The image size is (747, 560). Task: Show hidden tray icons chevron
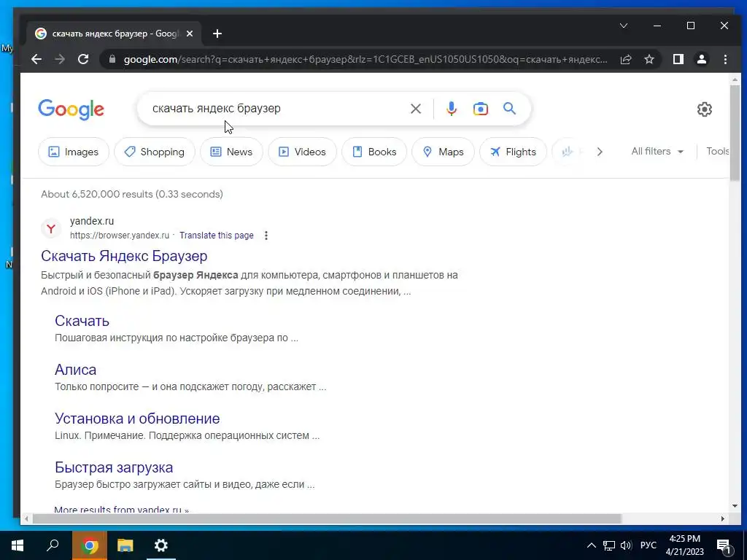tap(591, 545)
